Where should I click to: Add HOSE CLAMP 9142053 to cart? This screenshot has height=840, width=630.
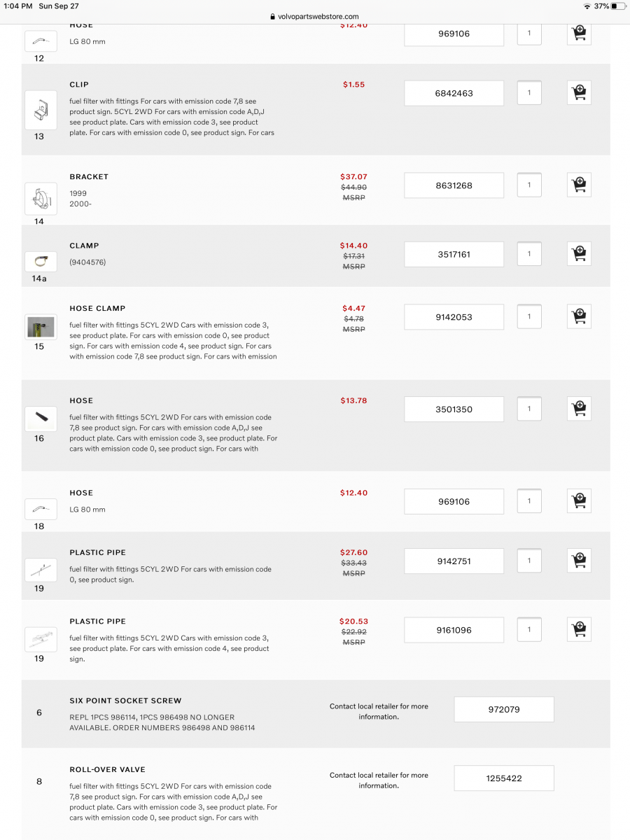(579, 316)
